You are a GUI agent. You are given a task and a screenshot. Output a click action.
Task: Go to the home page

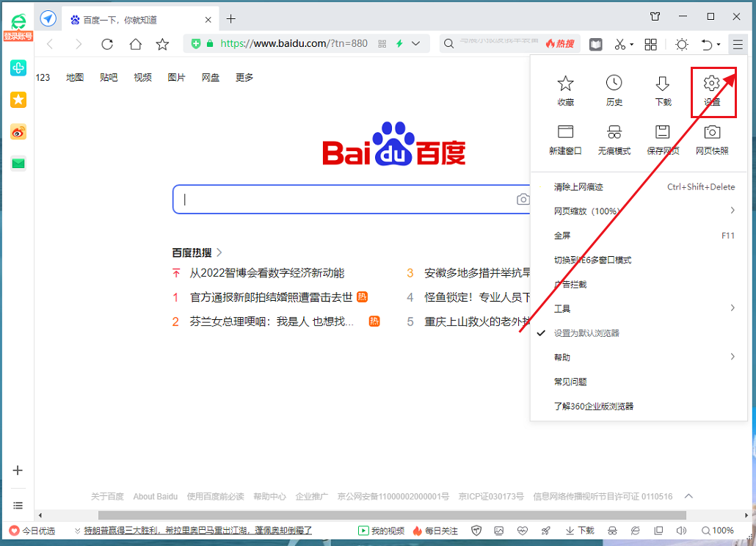click(x=136, y=44)
